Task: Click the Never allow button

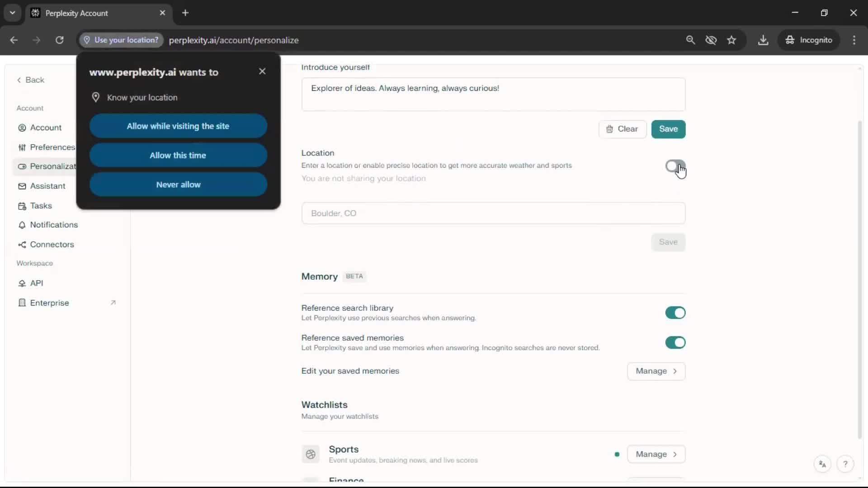Action: click(x=178, y=184)
